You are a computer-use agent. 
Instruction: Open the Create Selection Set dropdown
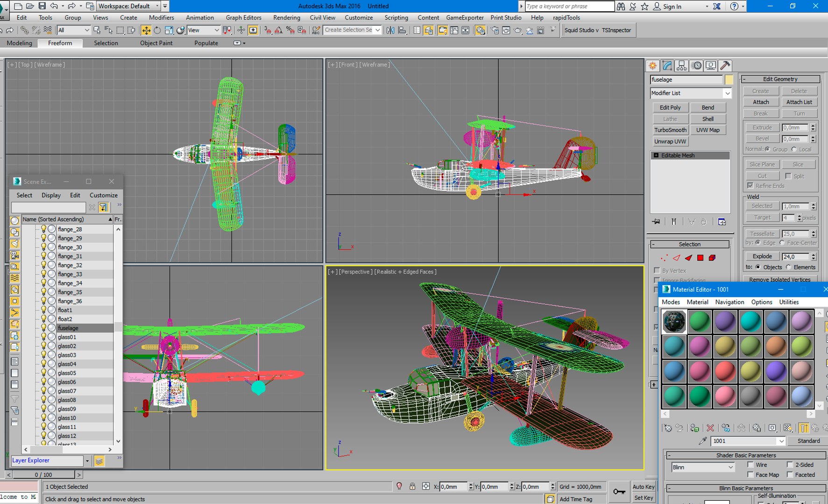pos(353,30)
